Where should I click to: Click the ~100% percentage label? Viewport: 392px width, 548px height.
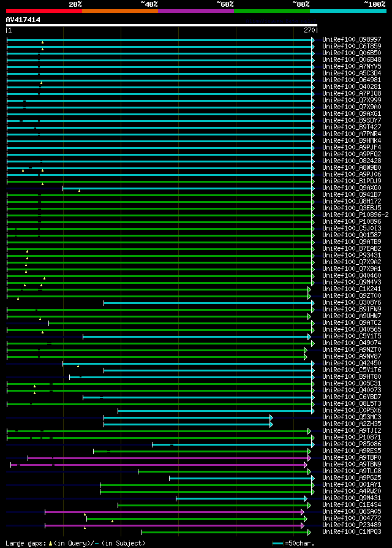click(x=375, y=4)
